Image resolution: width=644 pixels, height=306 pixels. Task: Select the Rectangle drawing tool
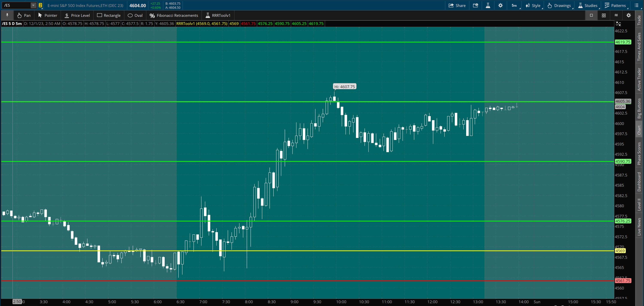coord(109,15)
